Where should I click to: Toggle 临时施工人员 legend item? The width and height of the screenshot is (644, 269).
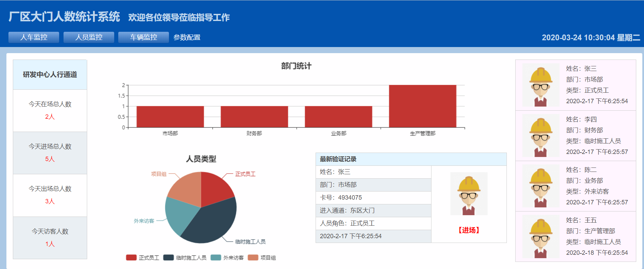click(x=185, y=258)
